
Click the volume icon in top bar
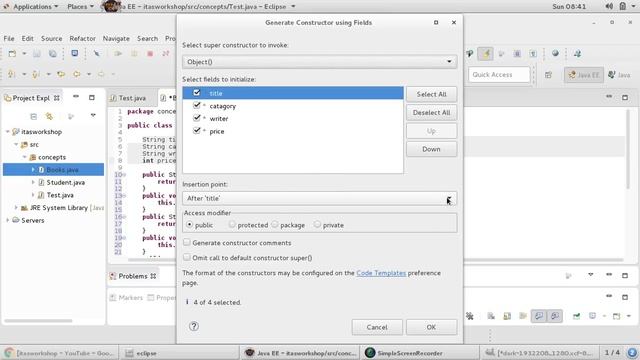[609, 6]
